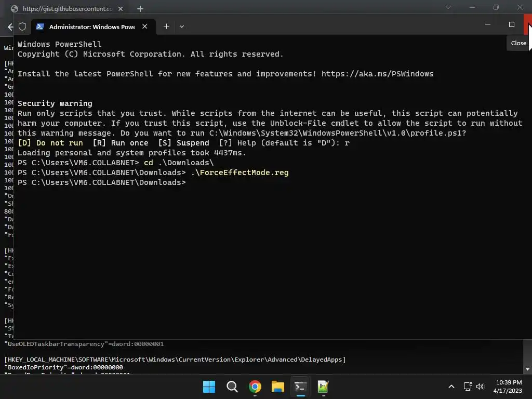Click the "[S] Suspend" option text
The image size is (532, 399).
coord(183,143)
